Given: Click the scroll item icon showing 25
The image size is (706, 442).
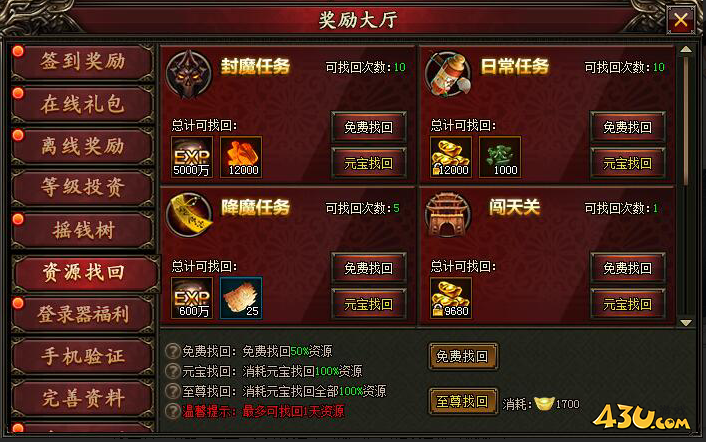Looking at the screenshot, I should point(241,298).
